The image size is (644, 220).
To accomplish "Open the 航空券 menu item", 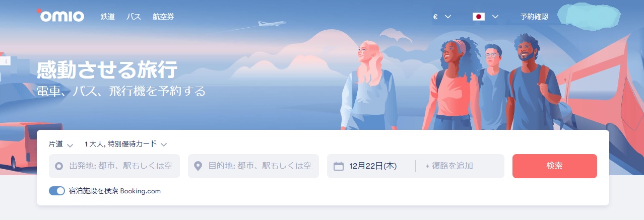I will coord(163,17).
